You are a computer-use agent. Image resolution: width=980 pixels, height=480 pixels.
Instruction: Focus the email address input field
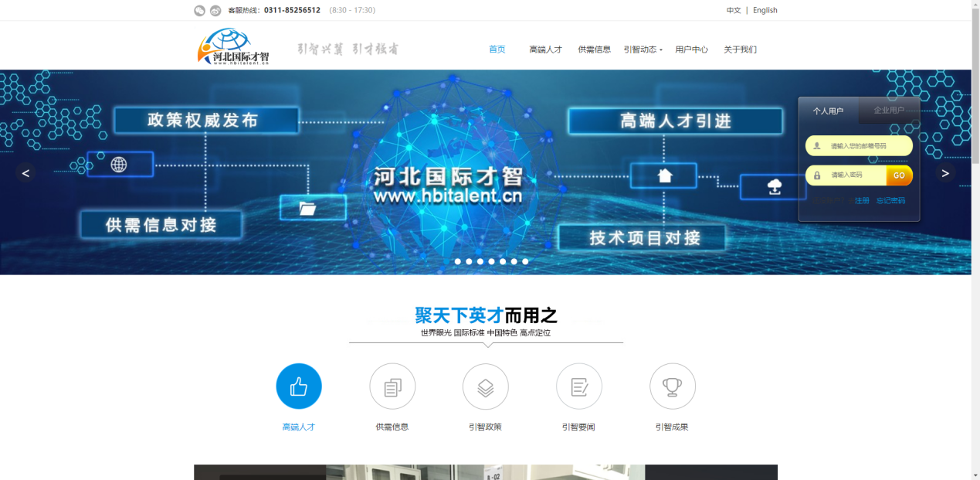coord(859,146)
